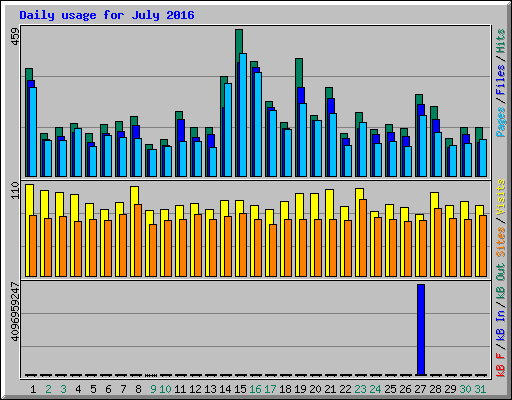Click the day 21 axis label
Viewport: 512px width, 400px height.
tap(330, 389)
